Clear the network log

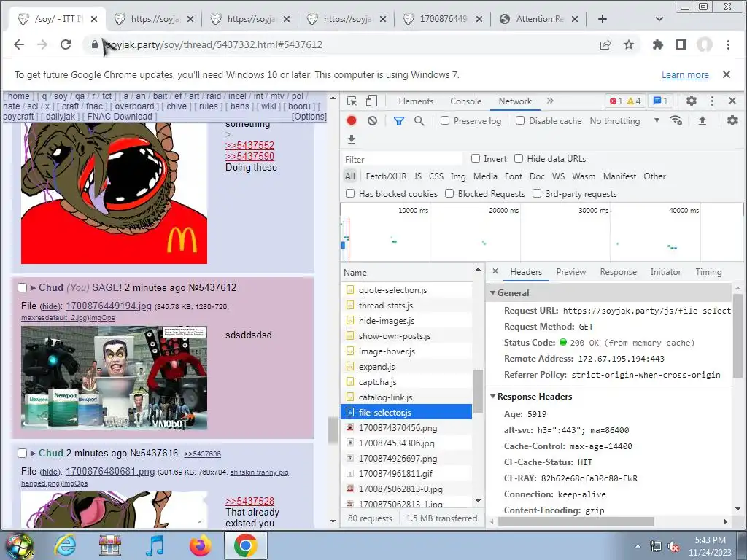pyautogui.click(x=373, y=120)
